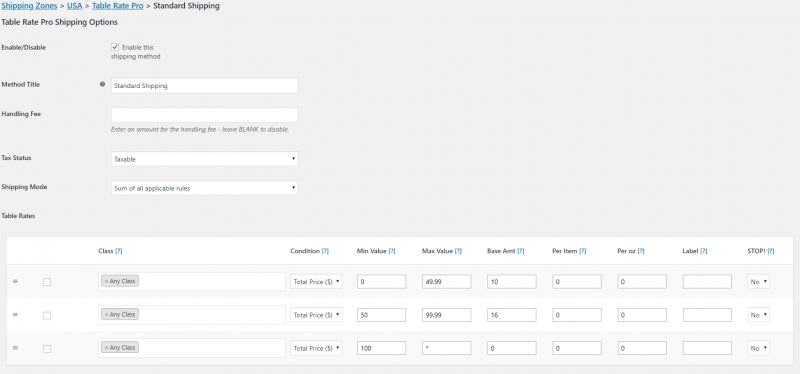Open the Shipping Zones breadcrumb link
The width and height of the screenshot is (800, 374).
[x=29, y=6]
